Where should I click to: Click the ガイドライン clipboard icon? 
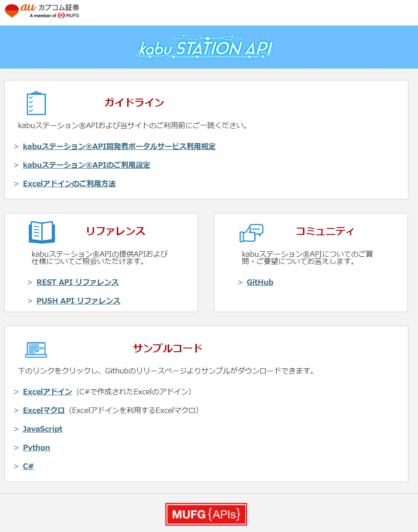coord(36,103)
